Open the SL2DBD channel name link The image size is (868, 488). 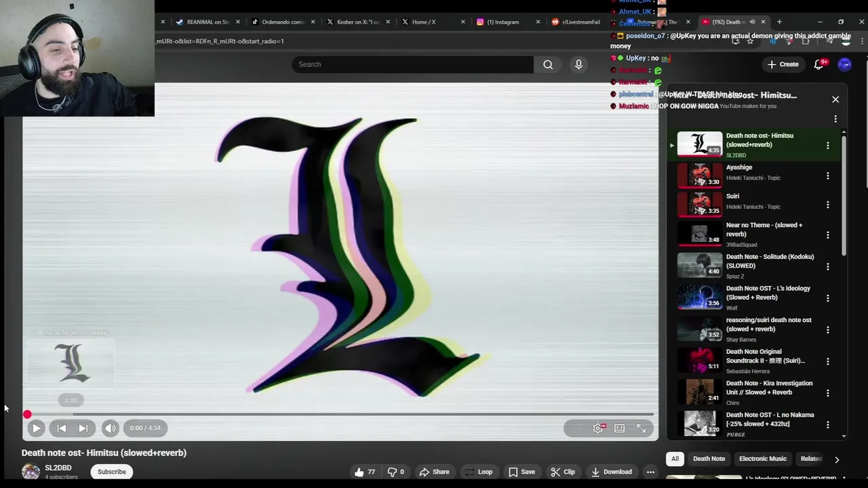pyautogui.click(x=58, y=468)
